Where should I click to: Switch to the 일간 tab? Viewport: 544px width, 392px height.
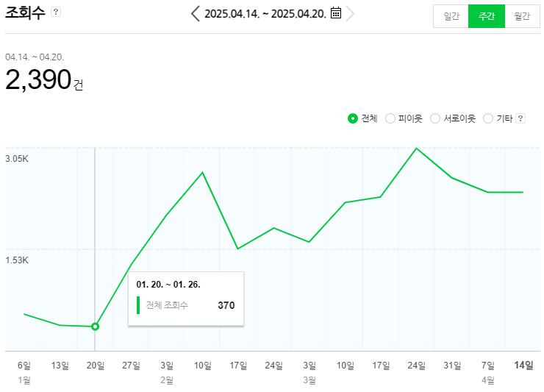451,16
